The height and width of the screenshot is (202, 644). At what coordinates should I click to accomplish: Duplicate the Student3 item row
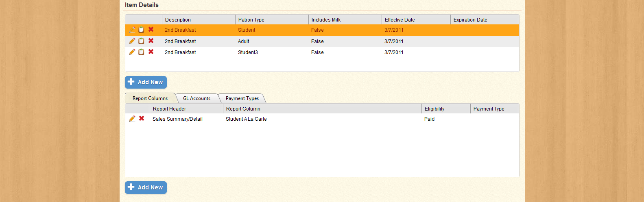[141, 52]
